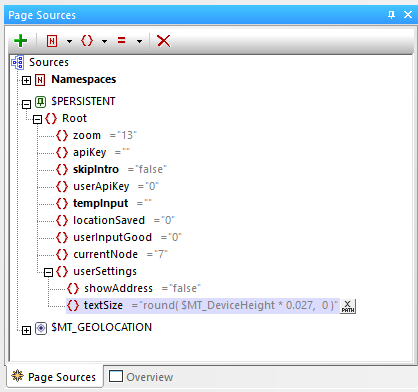Pin the Page Sources panel
The width and height of the screenshot is (418, 392).
click(391, 15)
